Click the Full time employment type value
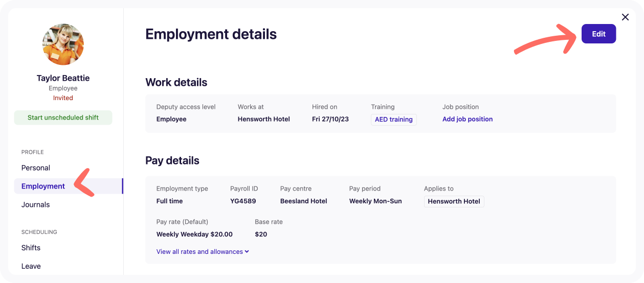Viewport: 644px width, 283px height. tap(169, 201)
